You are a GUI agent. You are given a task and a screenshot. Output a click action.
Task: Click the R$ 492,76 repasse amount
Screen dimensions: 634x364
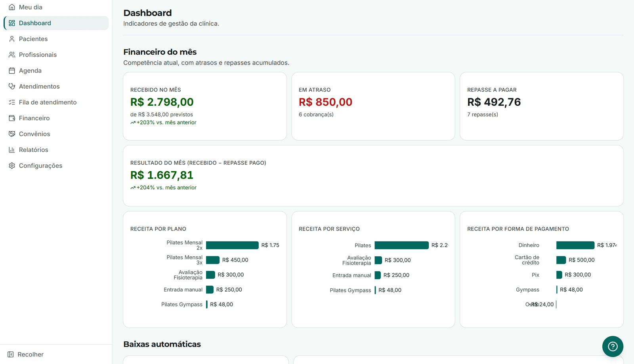pos(494,102)
